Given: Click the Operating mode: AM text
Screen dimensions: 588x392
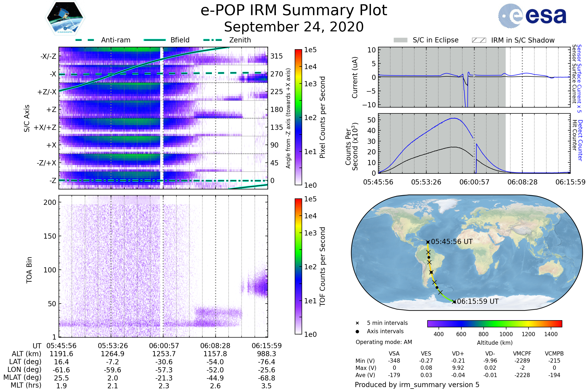Looking at the screenshot, I should (x=384, y=342).
